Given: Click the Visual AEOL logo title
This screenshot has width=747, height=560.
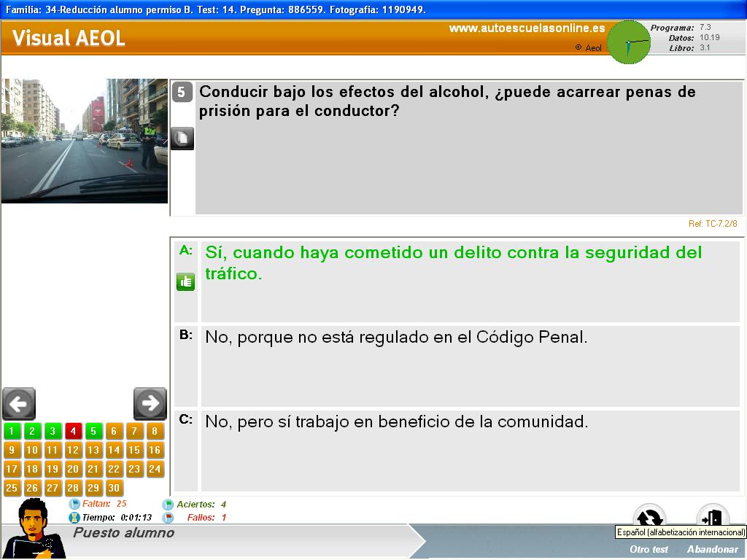Looking at the screenshot, I should [69, 38].
